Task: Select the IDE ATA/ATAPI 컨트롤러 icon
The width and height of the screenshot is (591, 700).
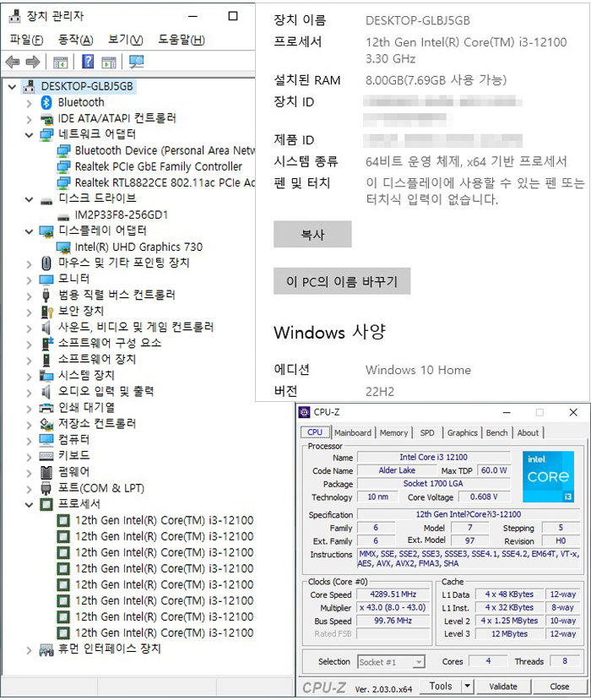Action: tap(47, 119)
